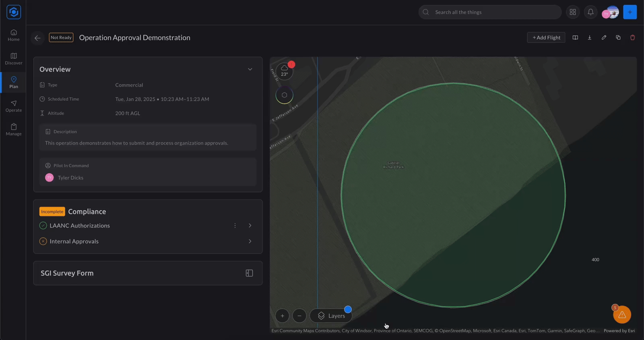Image resolution: width=644 pixels, height=340 pixels.
Task: Click the Operation Approval Demonstration title
Action: 134,37
